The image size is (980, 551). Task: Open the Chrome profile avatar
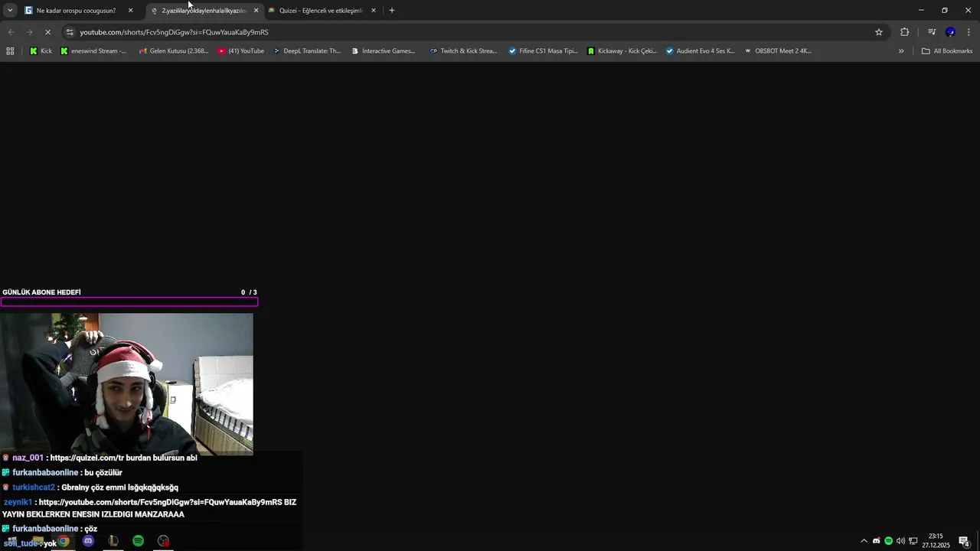coord(950,32)
